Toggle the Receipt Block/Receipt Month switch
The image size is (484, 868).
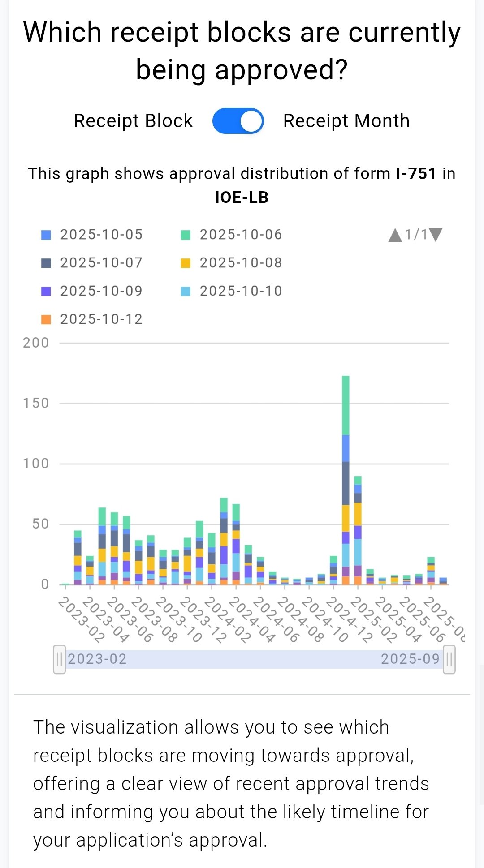pos(238,121)
